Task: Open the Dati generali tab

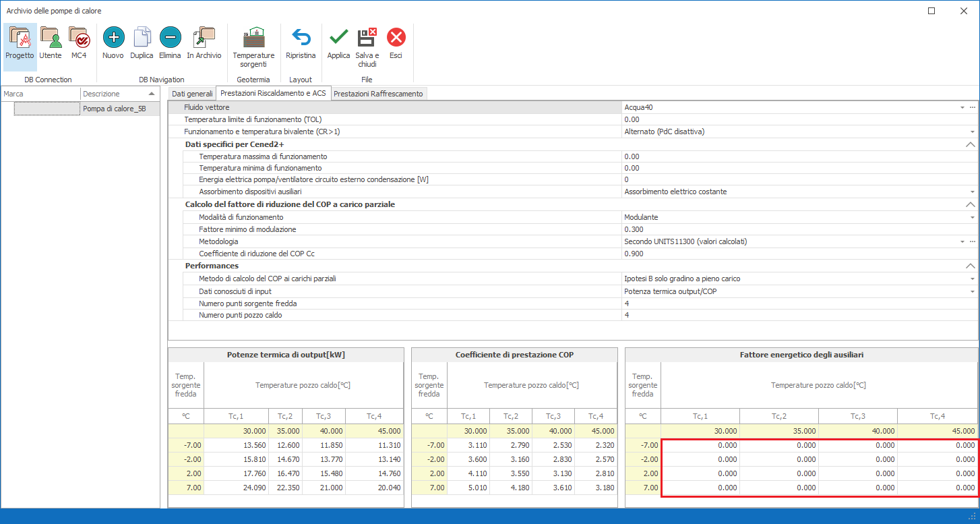Action: [191, 94]
